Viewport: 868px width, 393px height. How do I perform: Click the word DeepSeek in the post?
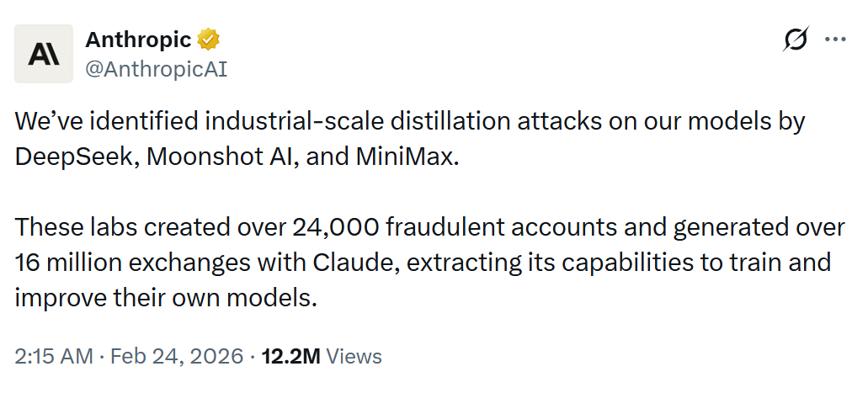click(x=73, y=157)
